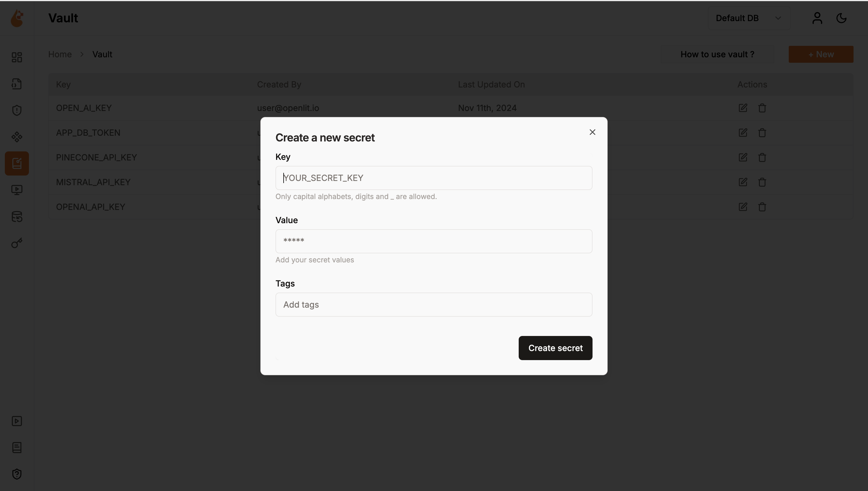Viewport: 868px width, 491px height.
Task: Open the home dashboard icon
Action: pyautogui.click(x=17, y=58)
